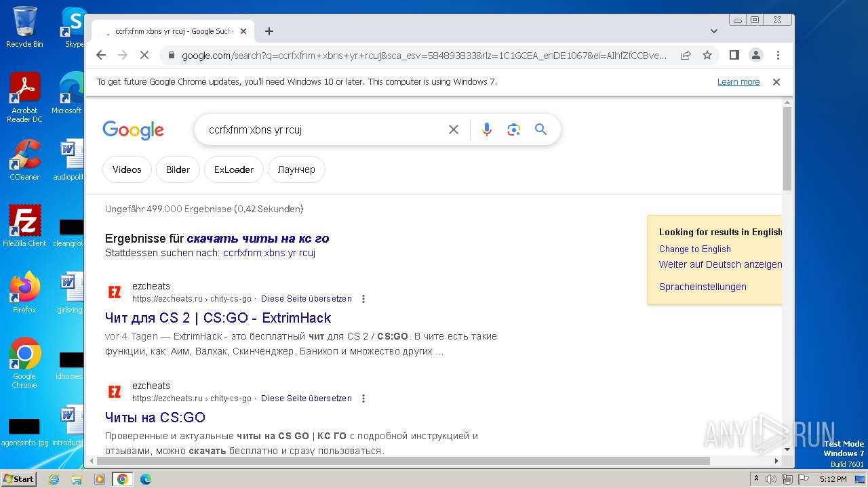The height and width of the screenshot is (488, 868).
Task: Click the scrollbar right arrow
Action: tap(776, 461)
